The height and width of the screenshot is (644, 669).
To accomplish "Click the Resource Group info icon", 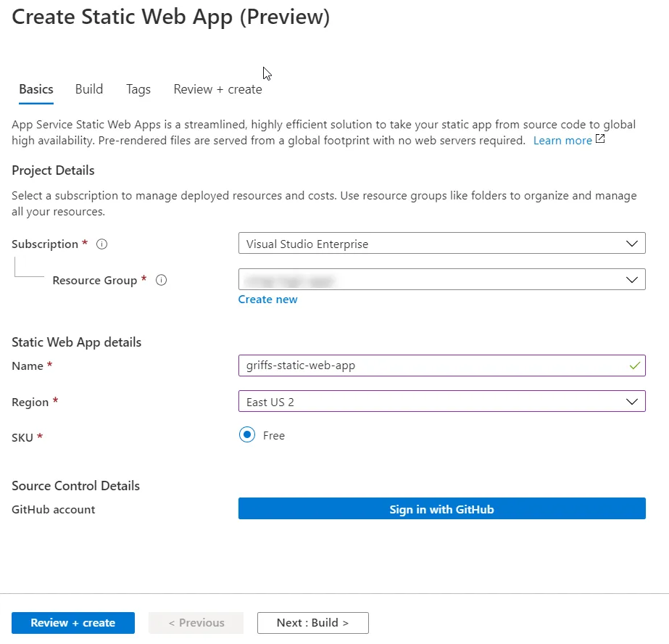I will (162, 281).
